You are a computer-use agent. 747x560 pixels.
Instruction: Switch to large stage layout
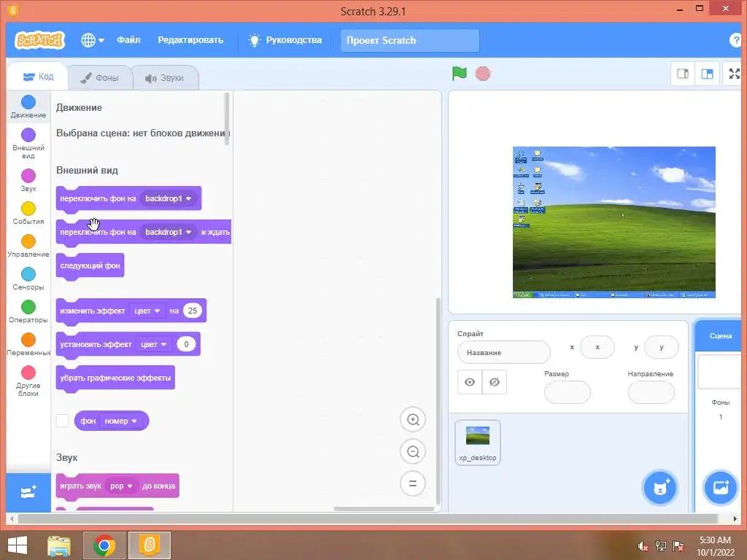pyautogui.click(x=708, y=74)
